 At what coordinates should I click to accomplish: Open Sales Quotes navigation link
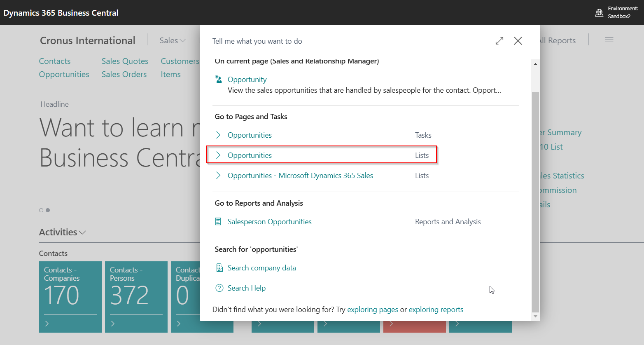coord(125,61)
